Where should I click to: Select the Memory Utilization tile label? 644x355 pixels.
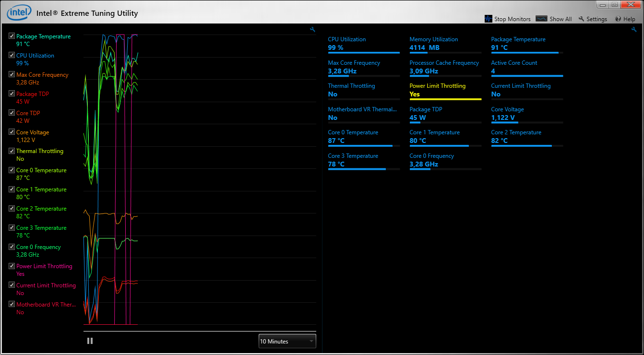(434, 39)
